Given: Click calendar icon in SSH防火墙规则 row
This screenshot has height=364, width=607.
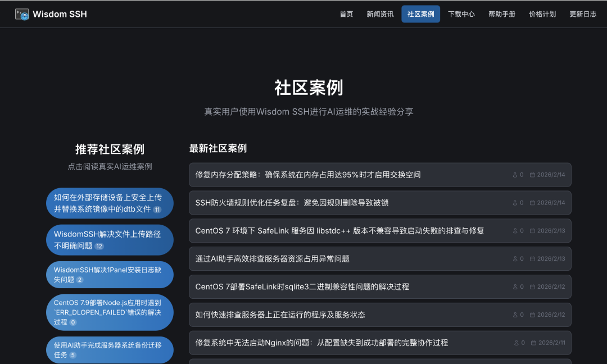Looking at the screenshot, I should (x=532, y=203).
